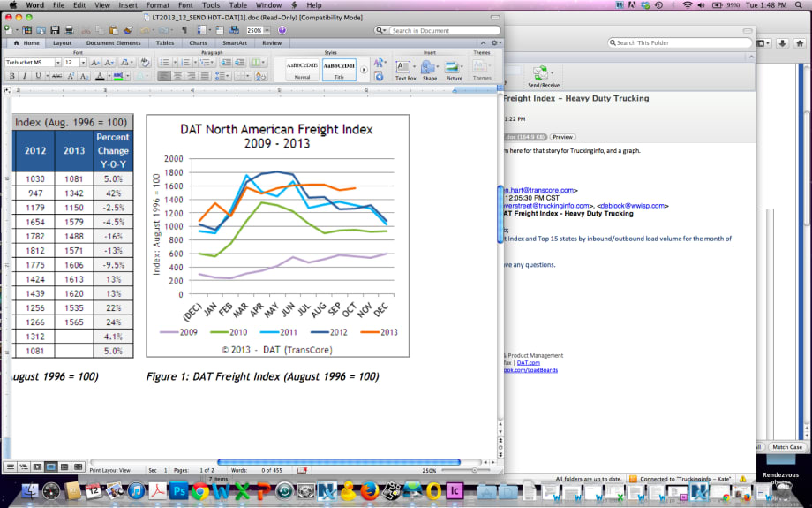The image size is (812, 508).
Task: Select the Format Painter brush icon
Action: [x=129, y=31]
